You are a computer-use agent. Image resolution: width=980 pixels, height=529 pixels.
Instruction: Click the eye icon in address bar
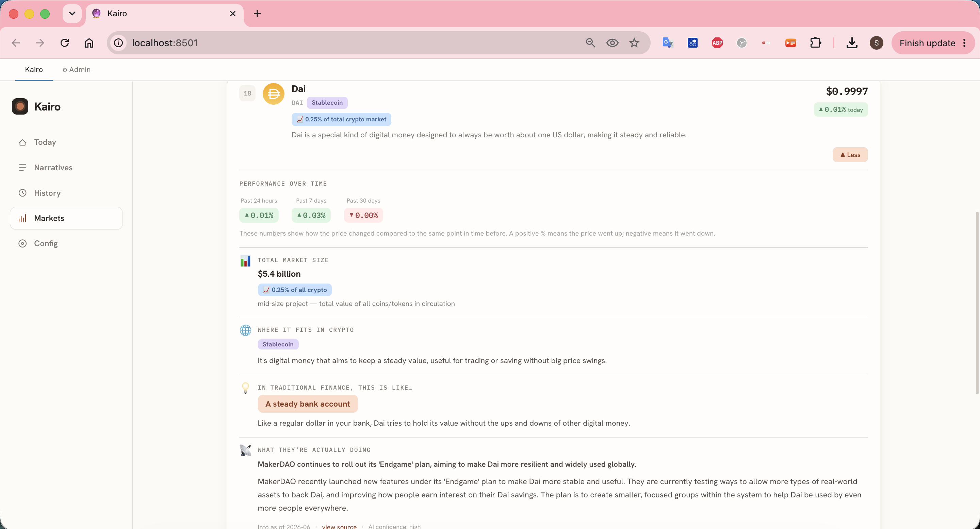click(x=612, y=43)
